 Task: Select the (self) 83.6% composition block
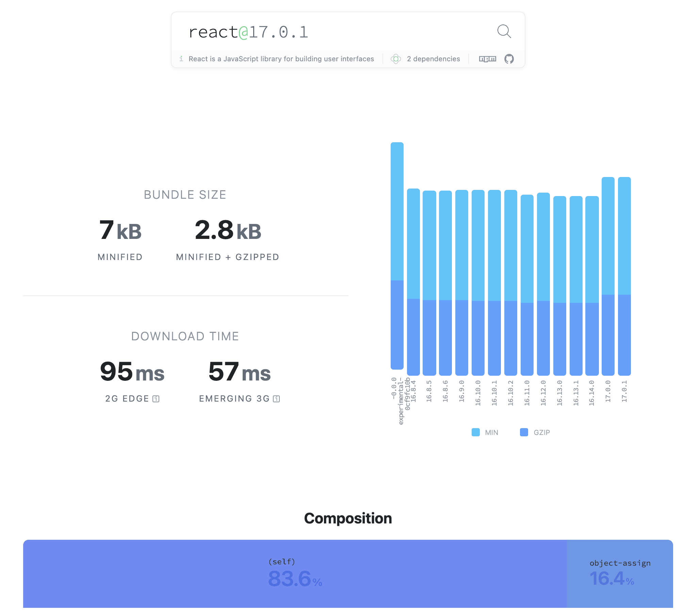tap(295, 573)
